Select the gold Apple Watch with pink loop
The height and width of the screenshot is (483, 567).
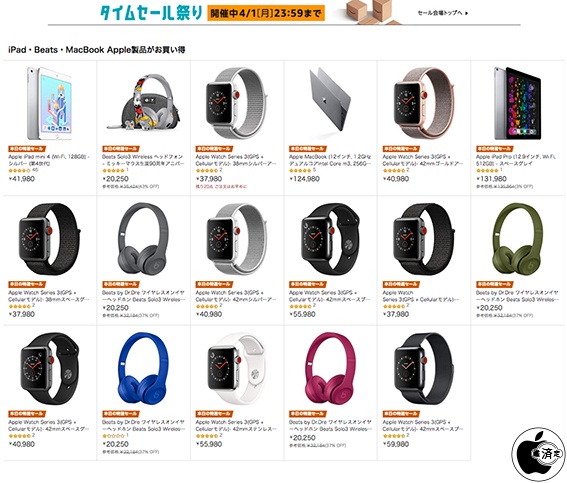click(x=424, y=103)
